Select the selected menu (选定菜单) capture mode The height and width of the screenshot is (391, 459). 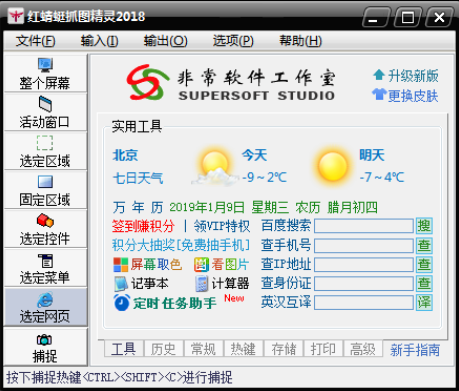45,268
